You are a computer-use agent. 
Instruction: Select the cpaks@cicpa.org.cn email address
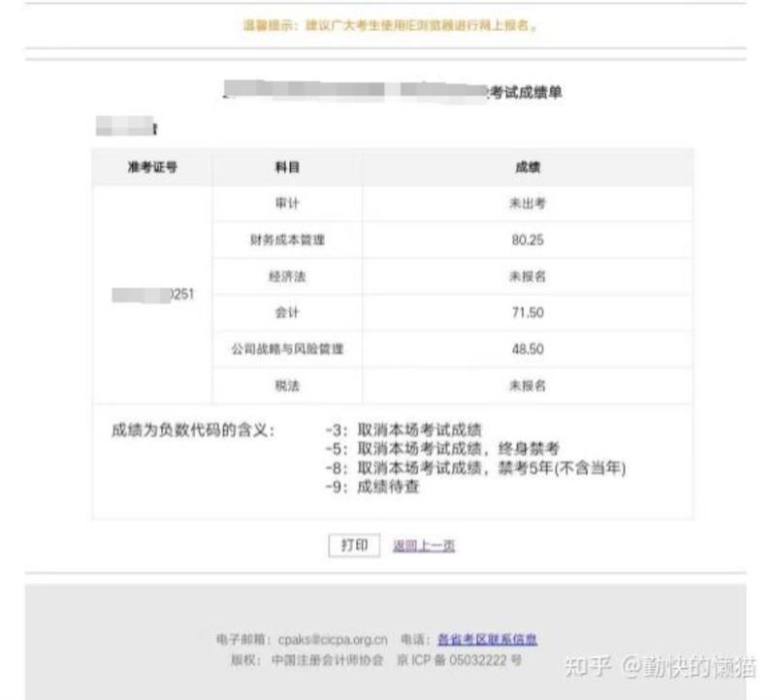333,639
